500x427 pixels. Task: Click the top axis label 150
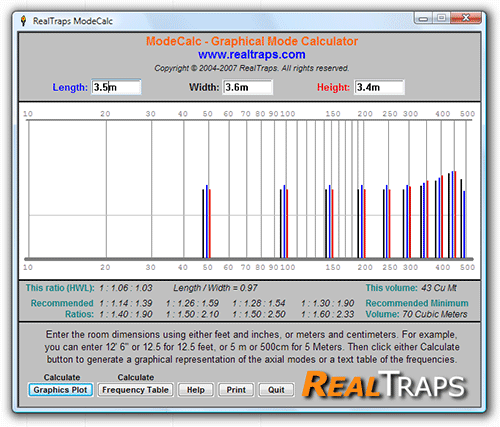click(x=333, y=114)
